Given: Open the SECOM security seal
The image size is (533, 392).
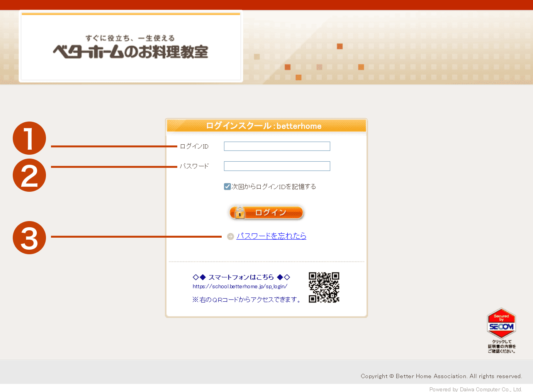Looking at the screenshot, I should pyautogui.click(x=501, y=324).
